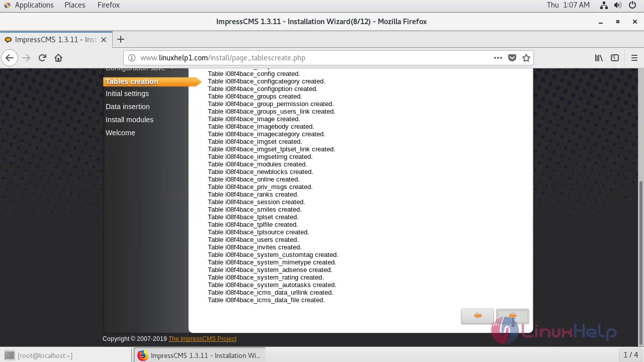Open Firefox hamburger menu
Viewport: 644px width, 362px height.
[x=634, y=58]
